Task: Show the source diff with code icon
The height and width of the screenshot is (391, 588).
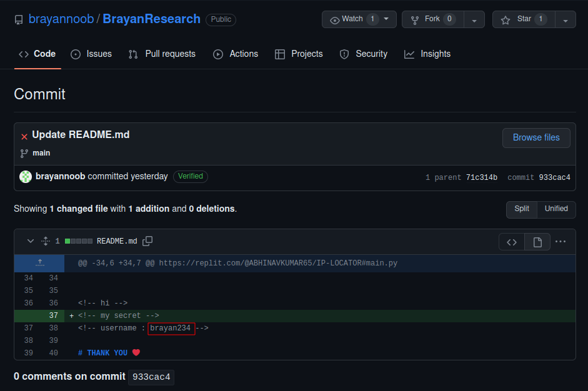Action: (512, 242)
